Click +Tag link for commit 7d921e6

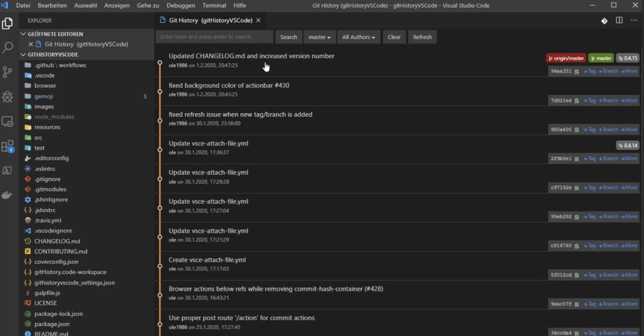click(x=590, y=101)
